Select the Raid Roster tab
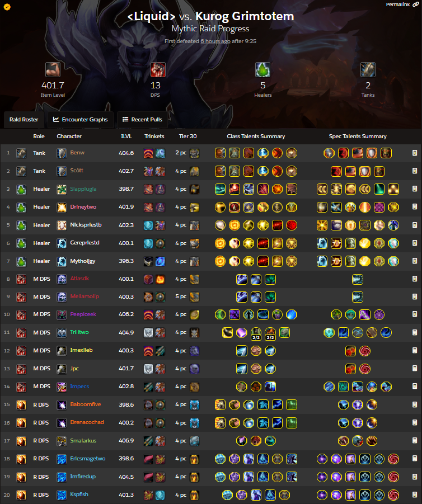This screenshot has height=504, width=422. (x=24, y=120)
